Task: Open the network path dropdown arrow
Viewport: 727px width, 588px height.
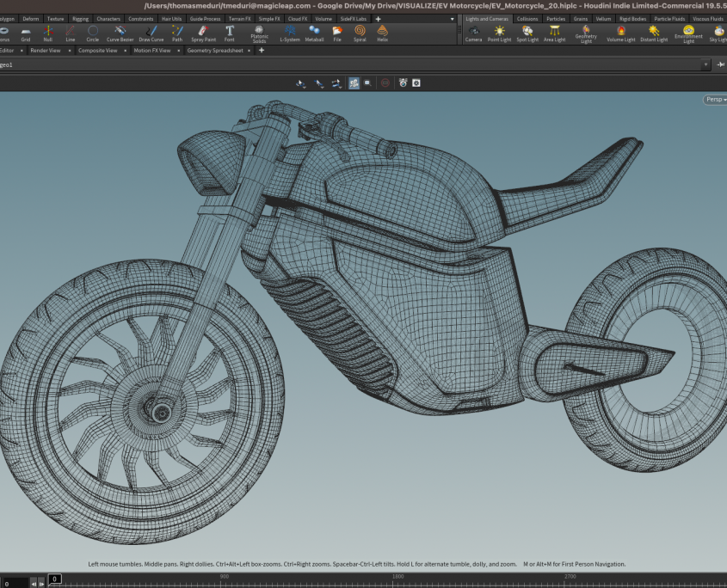Action: [706, 64]
